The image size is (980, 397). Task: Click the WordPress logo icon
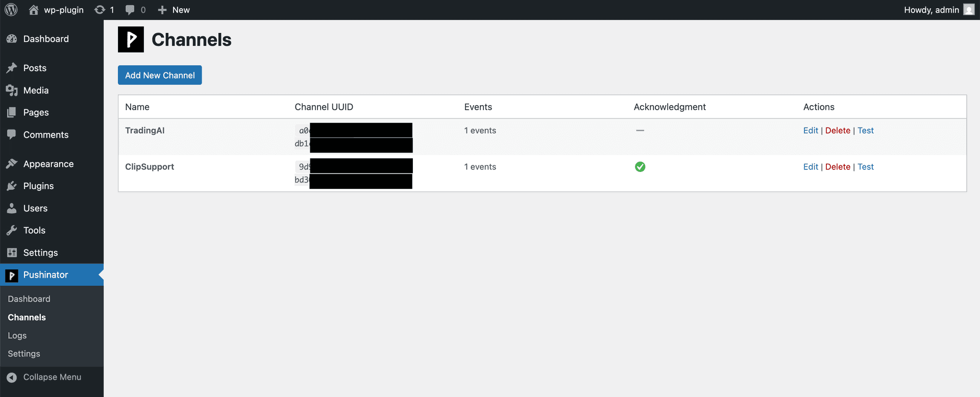[11, 10]
